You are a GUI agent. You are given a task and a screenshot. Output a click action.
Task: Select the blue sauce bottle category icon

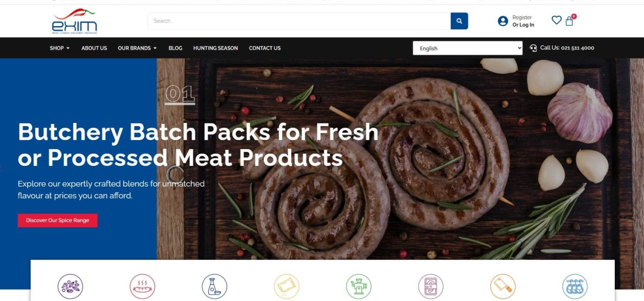click(x=215, y=286)
